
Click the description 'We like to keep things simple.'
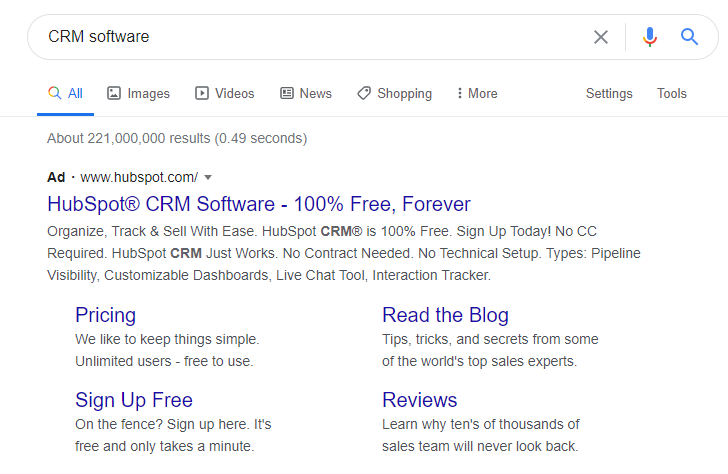point(167,339)
